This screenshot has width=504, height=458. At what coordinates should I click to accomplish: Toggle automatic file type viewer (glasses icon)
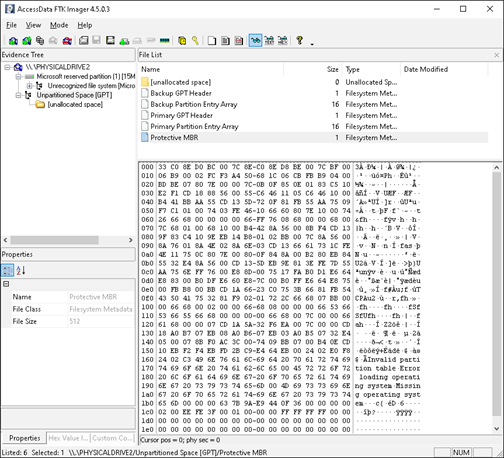click(x=255, y=41)
